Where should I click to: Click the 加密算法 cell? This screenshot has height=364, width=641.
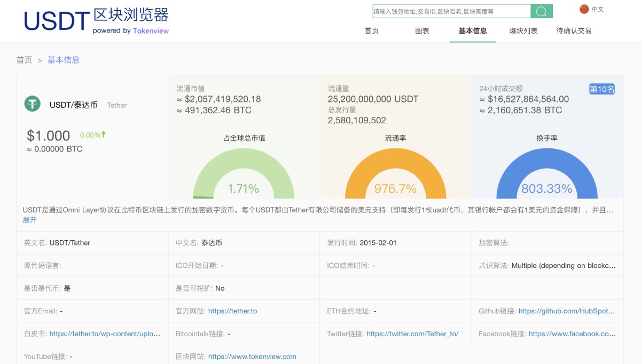pos(548,243)
